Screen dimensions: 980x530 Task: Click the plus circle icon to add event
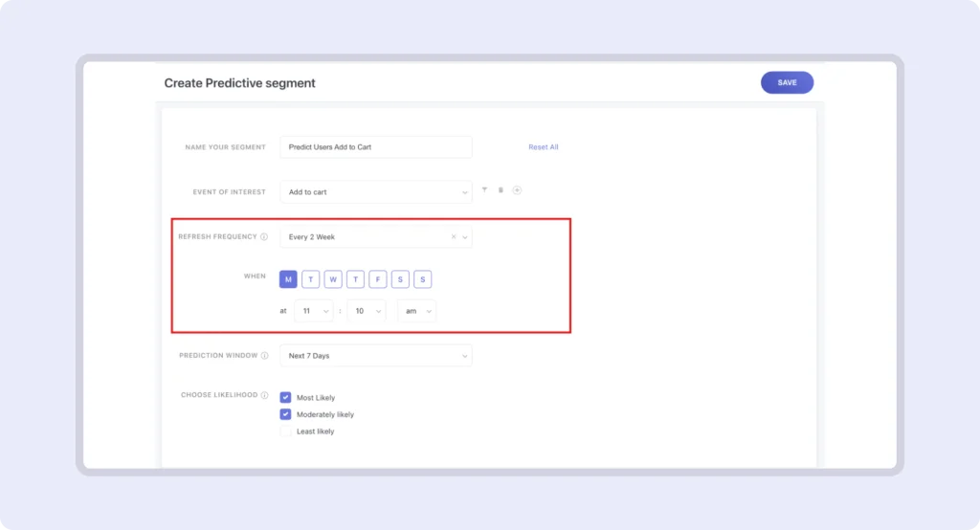pos(517,190)
